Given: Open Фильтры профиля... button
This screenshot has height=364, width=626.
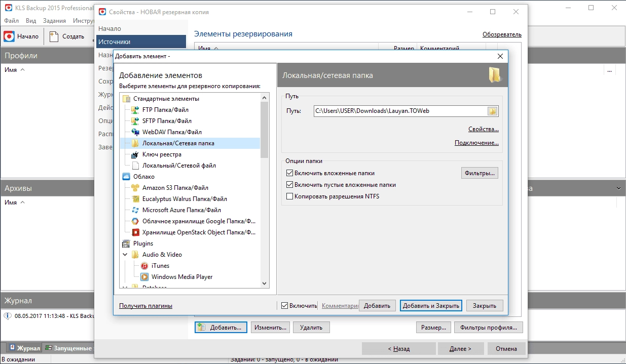Looking at the screenshot, I should tap(489, 328).
